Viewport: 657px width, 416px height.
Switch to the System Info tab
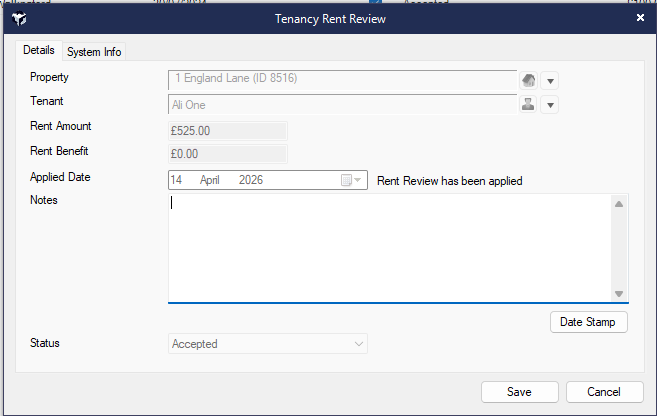(x=94, y=52)
